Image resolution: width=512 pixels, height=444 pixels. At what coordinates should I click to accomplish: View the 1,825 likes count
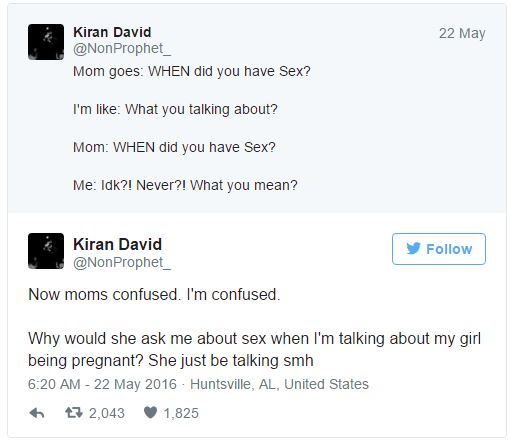coord(181,413)
